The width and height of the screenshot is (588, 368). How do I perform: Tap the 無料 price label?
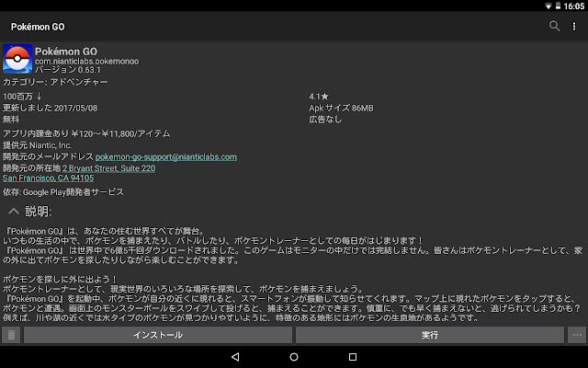click(x=11, y=120)
